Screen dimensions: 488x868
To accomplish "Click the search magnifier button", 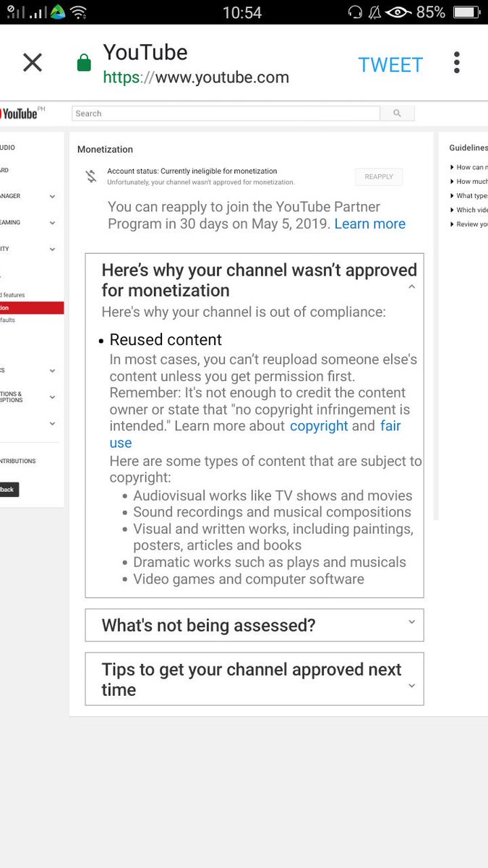I will [x=397, y=114].
